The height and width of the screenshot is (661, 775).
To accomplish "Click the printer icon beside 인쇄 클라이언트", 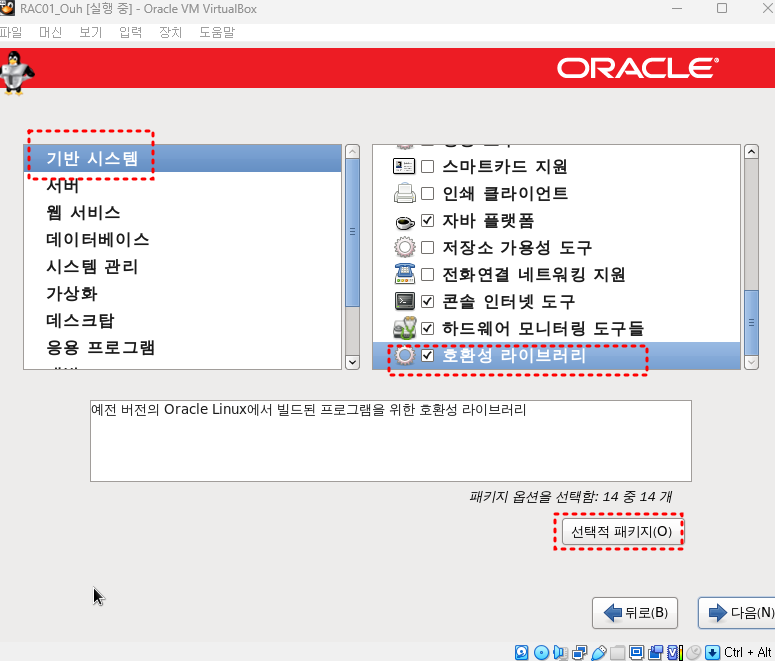I will (x=404, y=193).
